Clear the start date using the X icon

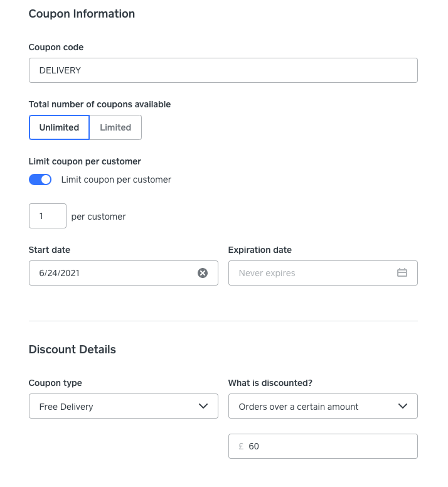tap(203, 273)
